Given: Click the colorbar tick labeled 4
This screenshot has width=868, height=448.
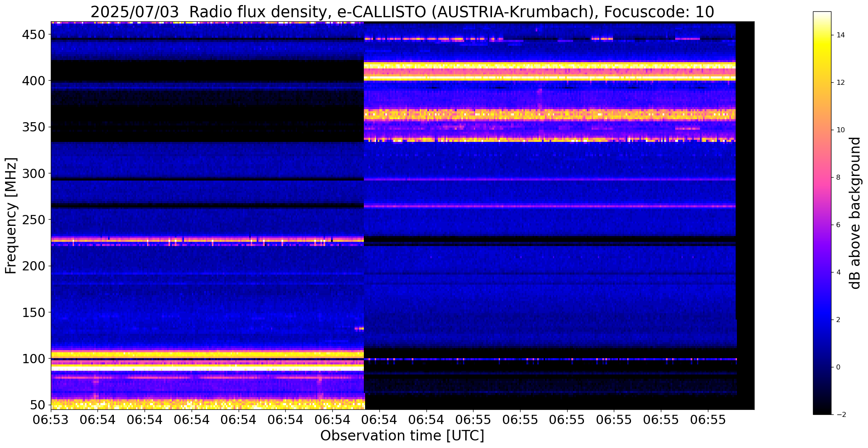Looking at the screenshot, I should coord(839,272).
